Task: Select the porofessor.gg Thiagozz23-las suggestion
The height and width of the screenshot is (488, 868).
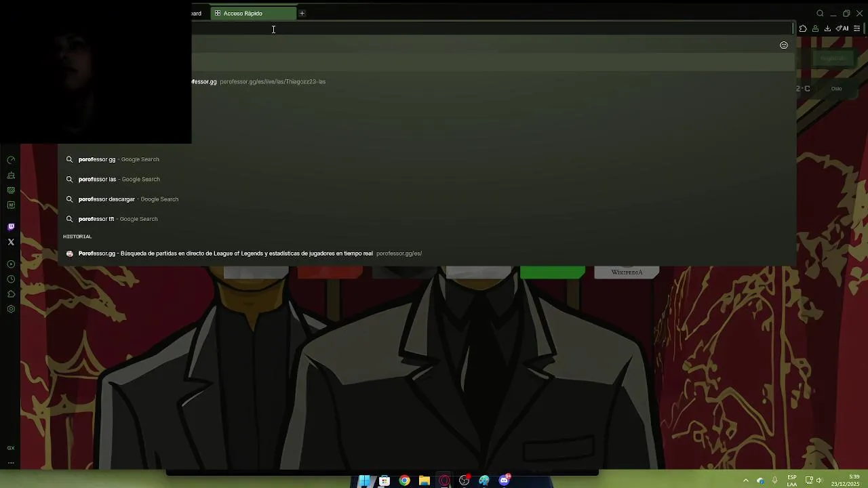Action: 492,81
